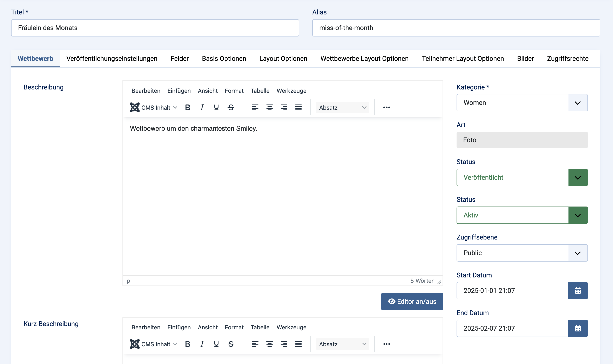Open CMS Inhalt in the Kurz-Beschreibung editor
This screenshot has height=364, width=613.
(154, 344)
